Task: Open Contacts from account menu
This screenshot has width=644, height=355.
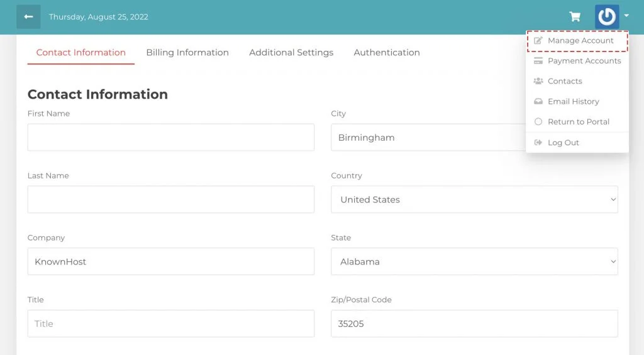Action: pos(577,81)
